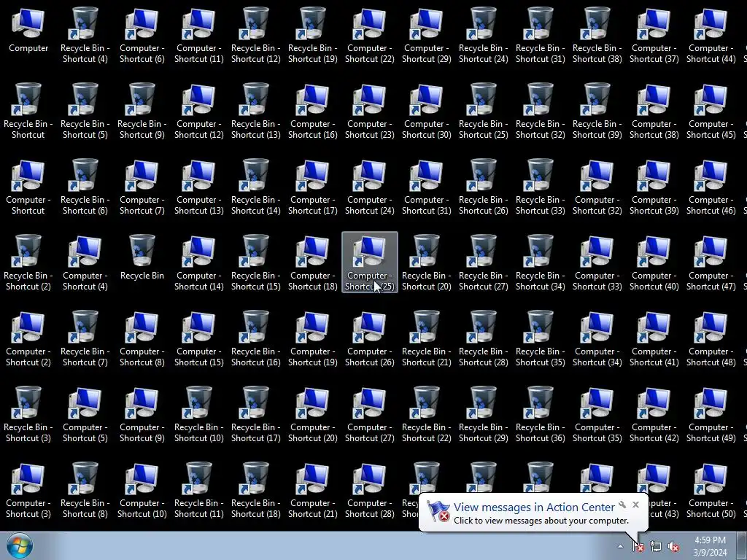The image size is (747, 560).
Task: Click the Action Center flag tray icon
Action: pyautogui.click(x=638, y=547)
